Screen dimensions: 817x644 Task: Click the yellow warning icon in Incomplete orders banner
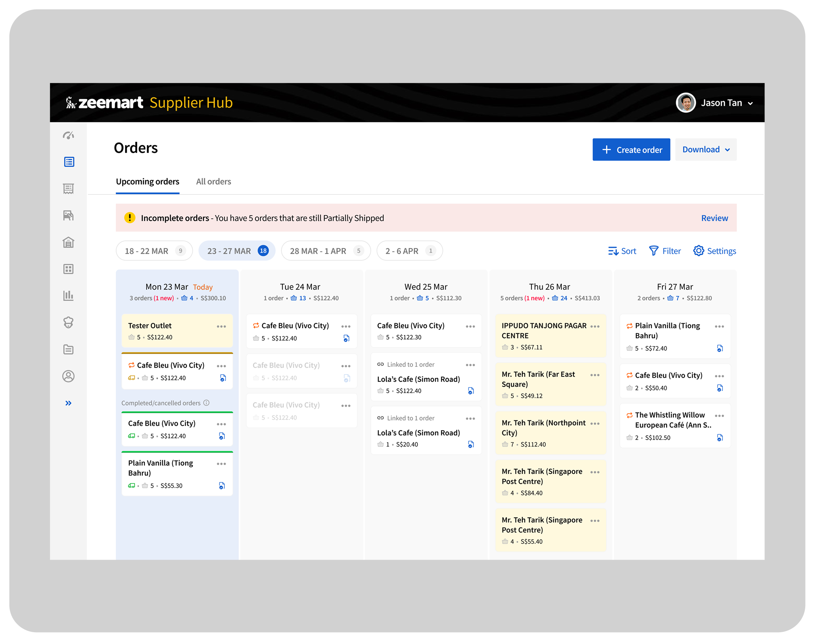pyautogui.click(x=130, y=218)
